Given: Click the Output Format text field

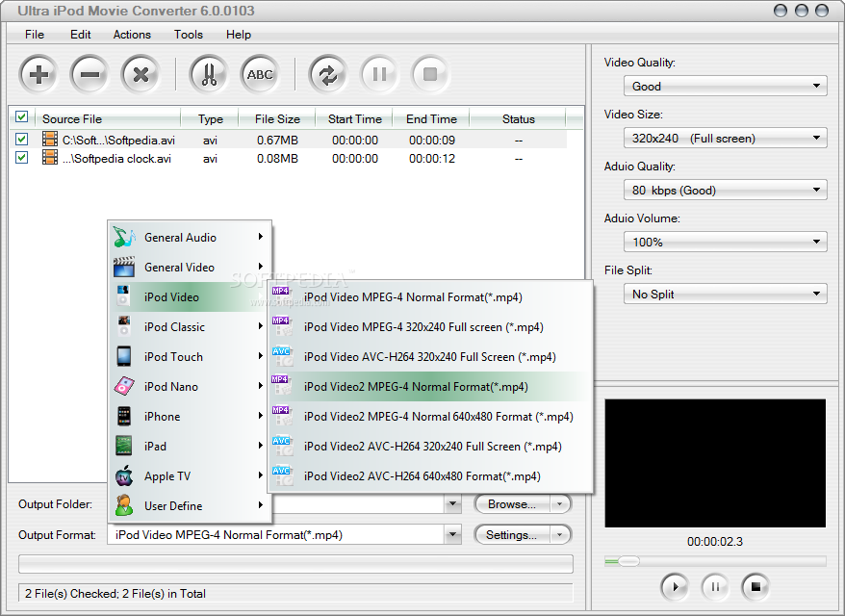Looking at the screenshot, I should (276, 534).
